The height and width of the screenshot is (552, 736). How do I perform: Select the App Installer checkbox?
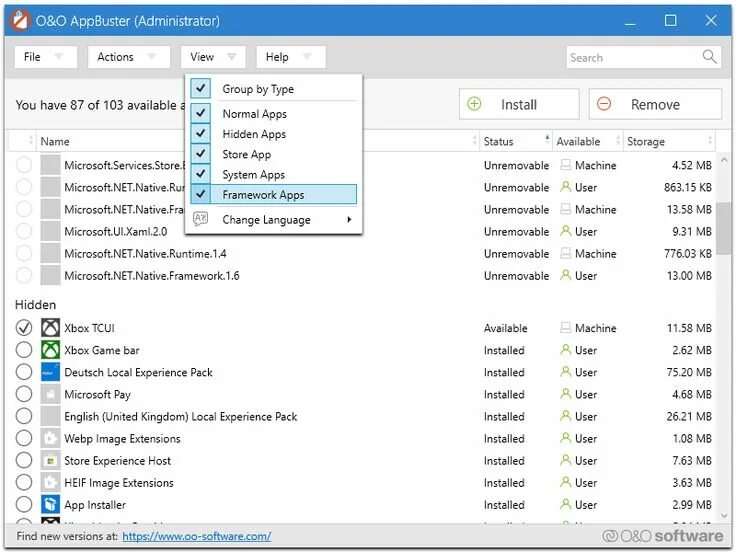[24, 504]
